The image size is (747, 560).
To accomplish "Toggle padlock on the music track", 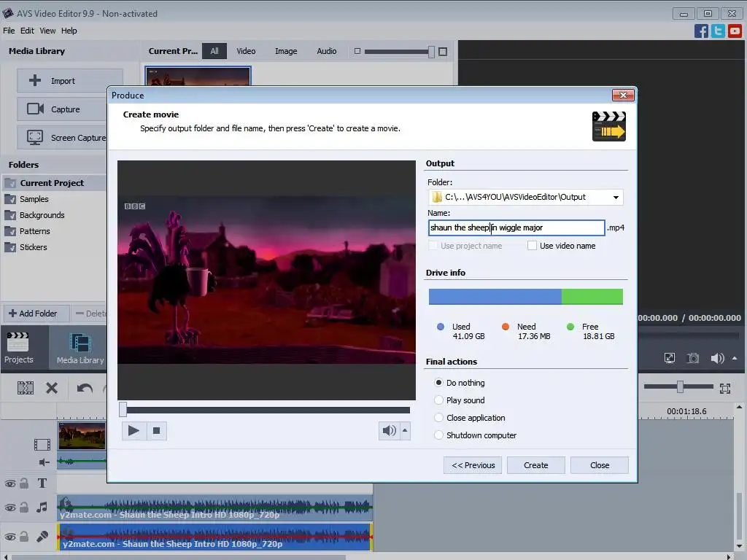I will (x=24, y=507).
